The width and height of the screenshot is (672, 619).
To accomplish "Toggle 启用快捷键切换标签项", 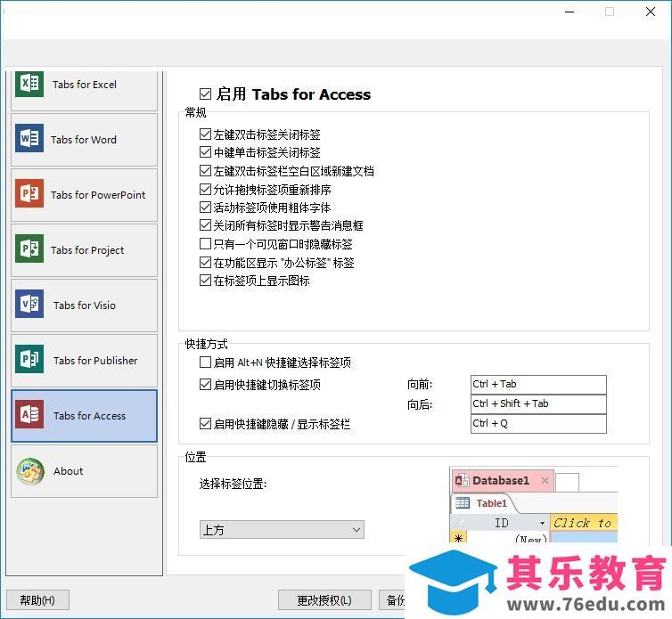I will click(x=205, y=384).
